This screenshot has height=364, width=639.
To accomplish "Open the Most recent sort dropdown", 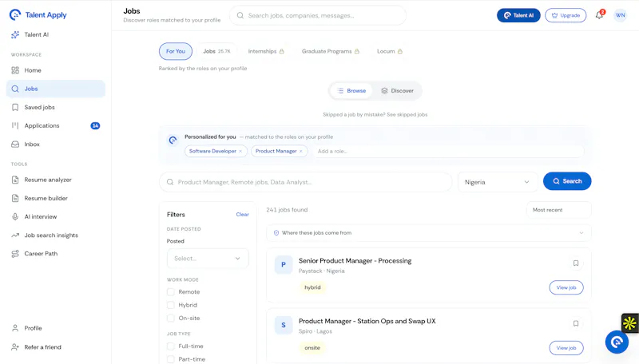I will coord(558,210).
